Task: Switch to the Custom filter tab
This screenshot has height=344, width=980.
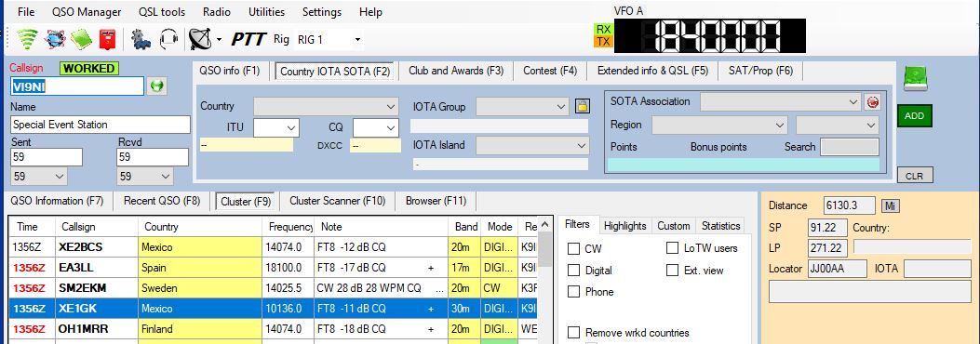Action: 674,226
